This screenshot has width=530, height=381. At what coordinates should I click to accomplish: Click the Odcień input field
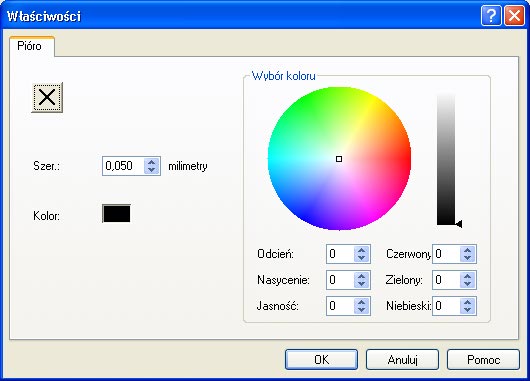(x=341, y=254)
